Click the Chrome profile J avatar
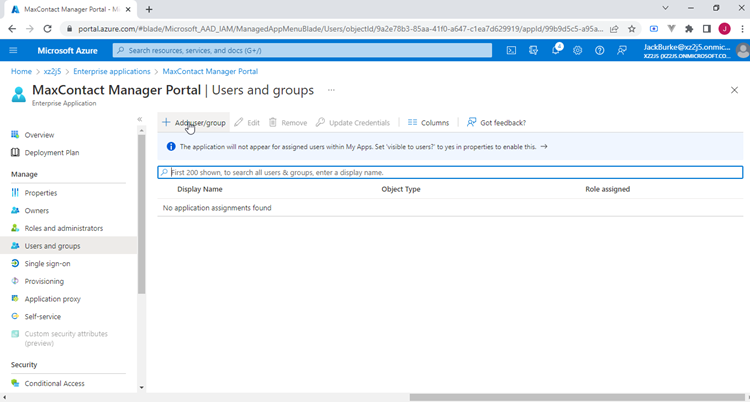Image resolution: width=750 pixels, height=402 pixels. coord(724,29)
